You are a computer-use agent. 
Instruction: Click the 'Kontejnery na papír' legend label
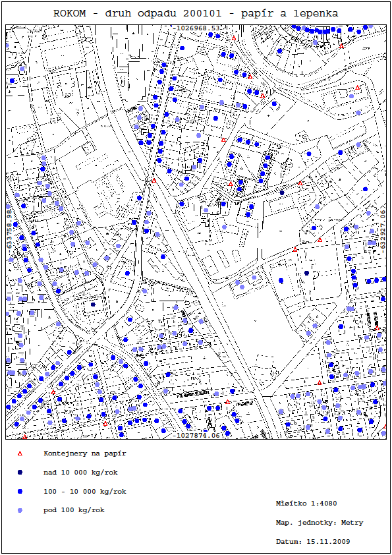pos(84,453)
